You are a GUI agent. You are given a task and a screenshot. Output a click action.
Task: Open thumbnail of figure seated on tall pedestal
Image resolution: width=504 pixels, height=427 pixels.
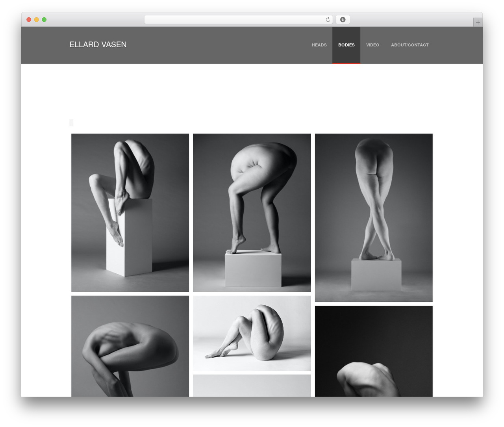pyautogui.click(x=130, y=213)
